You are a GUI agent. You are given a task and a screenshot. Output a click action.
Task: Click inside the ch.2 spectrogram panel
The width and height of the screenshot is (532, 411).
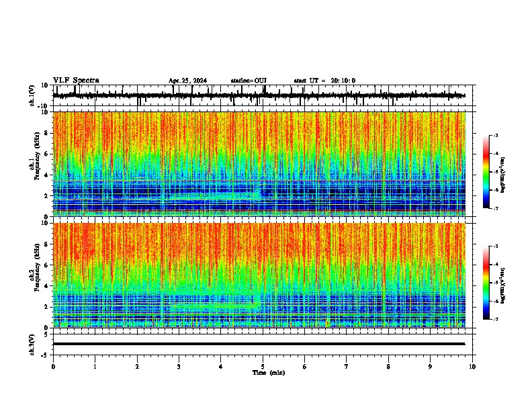(x=259, y=275)
